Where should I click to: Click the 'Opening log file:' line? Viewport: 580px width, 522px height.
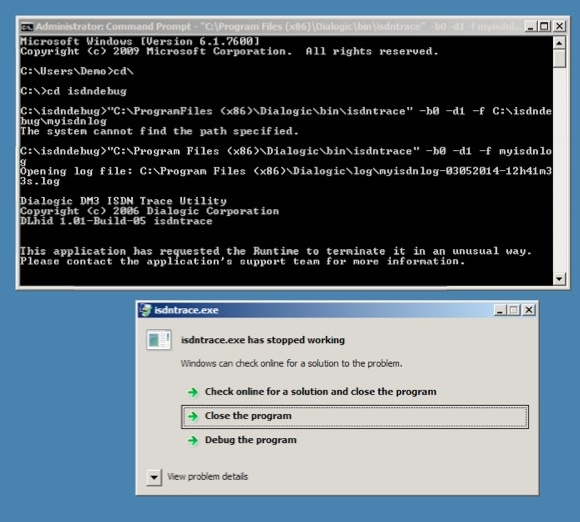(x=286, y=176)
